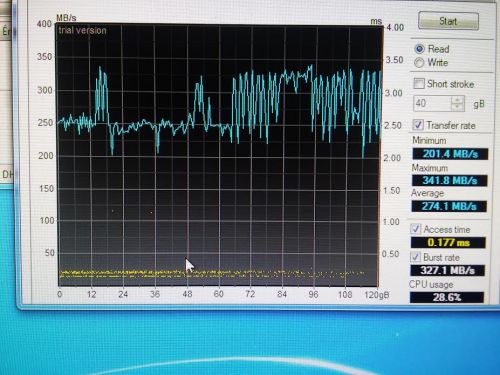Click the Maximum value 341.8 MB/s
Viewport: 500px width, 375px height.
450,180
